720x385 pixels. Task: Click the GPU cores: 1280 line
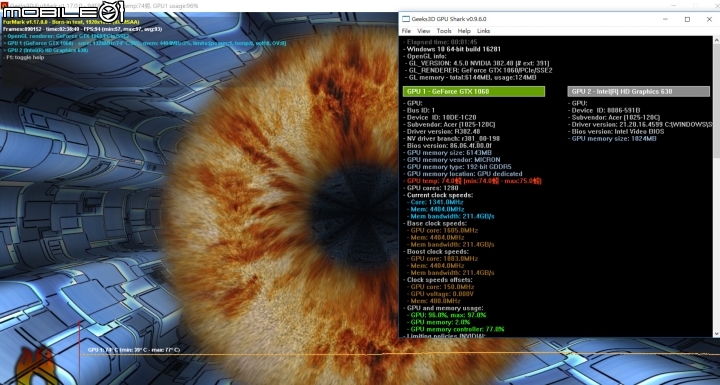(x=431, y=188)
